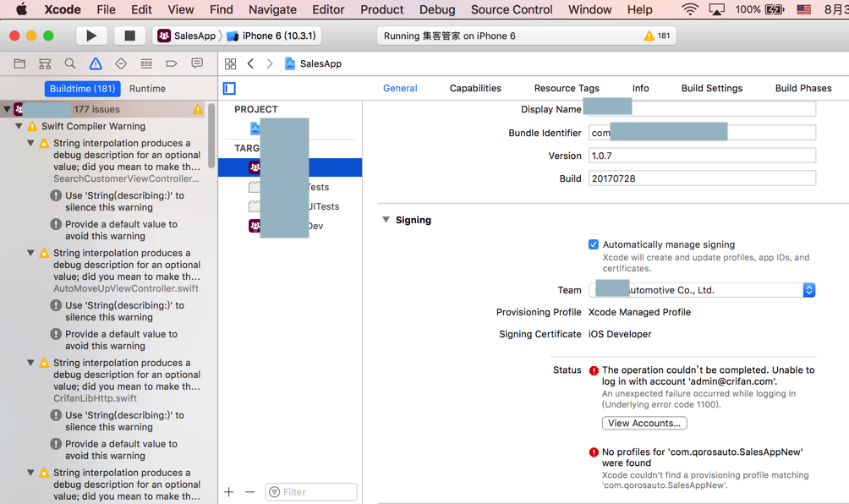849x504 pixels.
Task: Select the Dev target
Action: pos(290,227)
